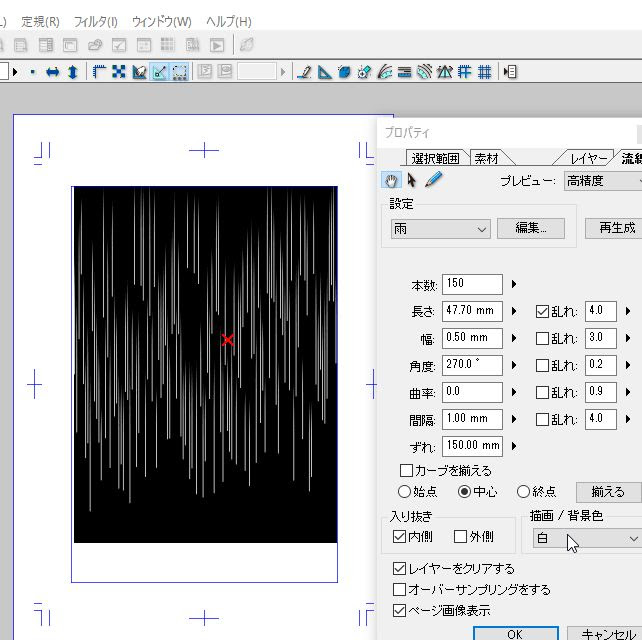Select the 終点 radio button
This screenshot has width=642, height=640.
point(524,491)
